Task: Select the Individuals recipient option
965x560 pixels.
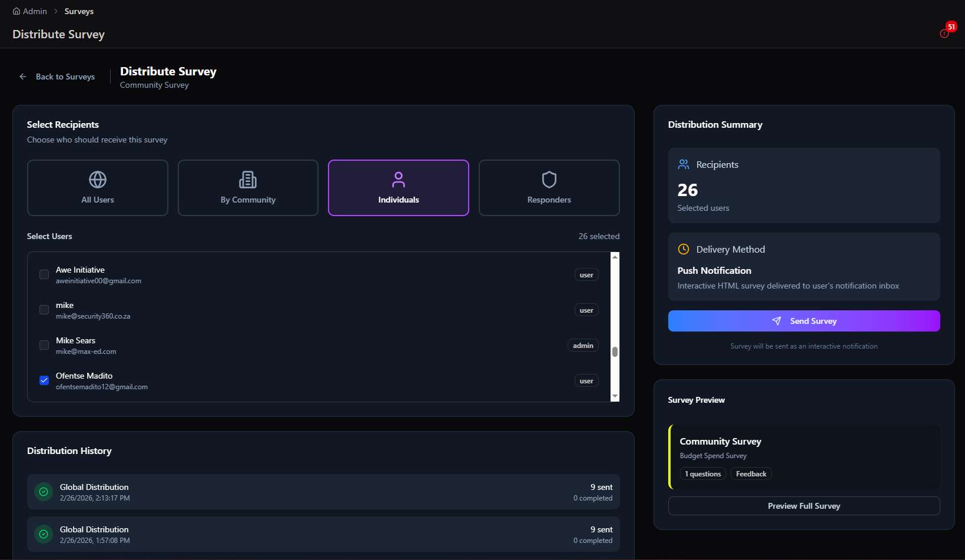Action: point(399,188)
